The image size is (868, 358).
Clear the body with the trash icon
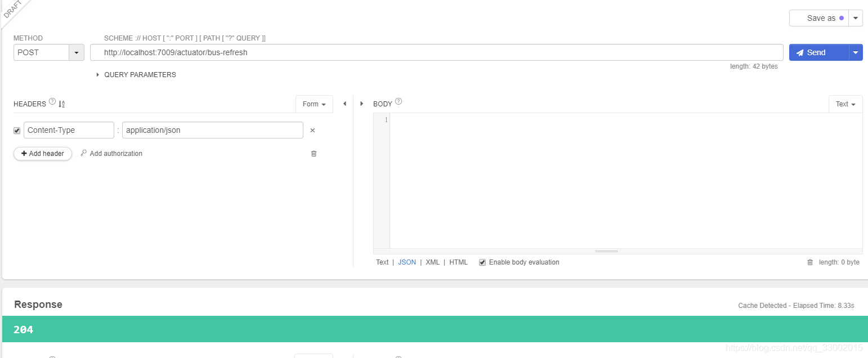pos(810,262)
